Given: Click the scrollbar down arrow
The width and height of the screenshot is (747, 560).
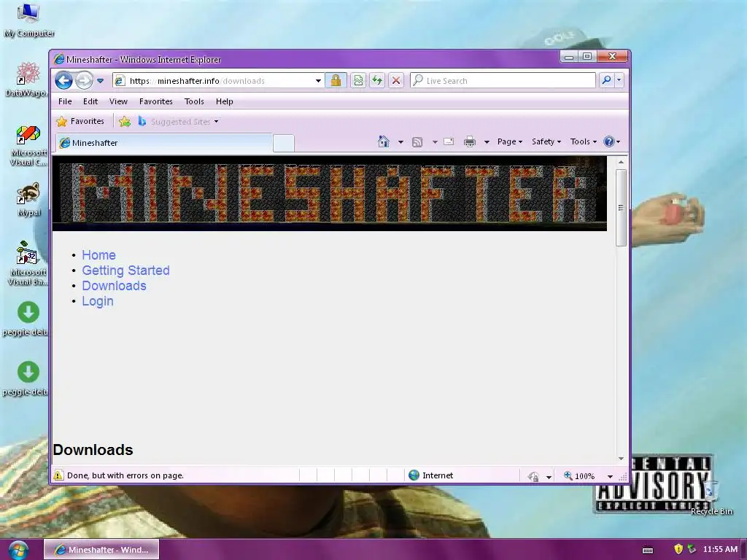Looking at the screenshot, I should (621, 458).
